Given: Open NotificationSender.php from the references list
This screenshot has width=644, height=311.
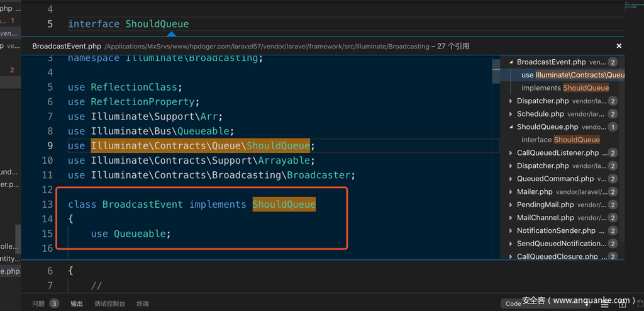Looking at the screenshot, I should [556, 231].
